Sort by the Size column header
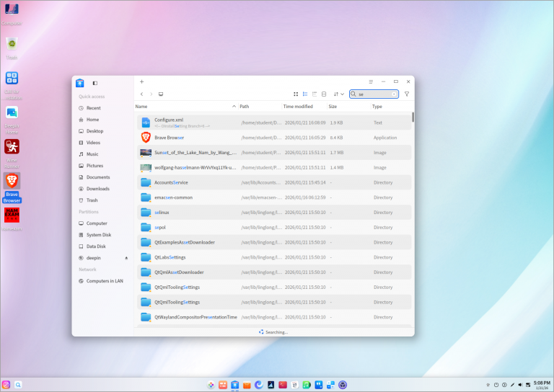This screenshot has width=554, height=392. pos(333,106)
